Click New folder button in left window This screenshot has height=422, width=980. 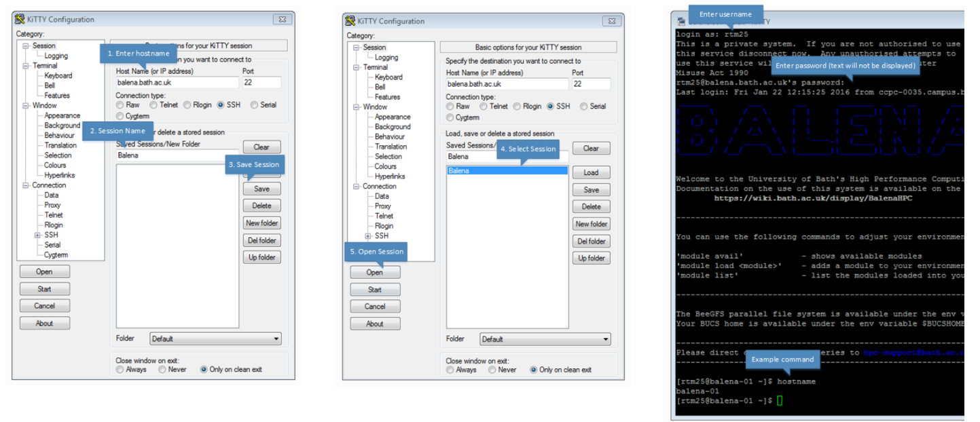point(261,223)
